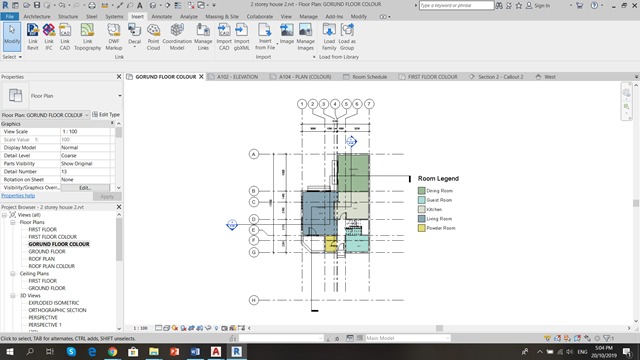Click Import CAD icon
Viewport: 640px width, 360px height.
224,37
